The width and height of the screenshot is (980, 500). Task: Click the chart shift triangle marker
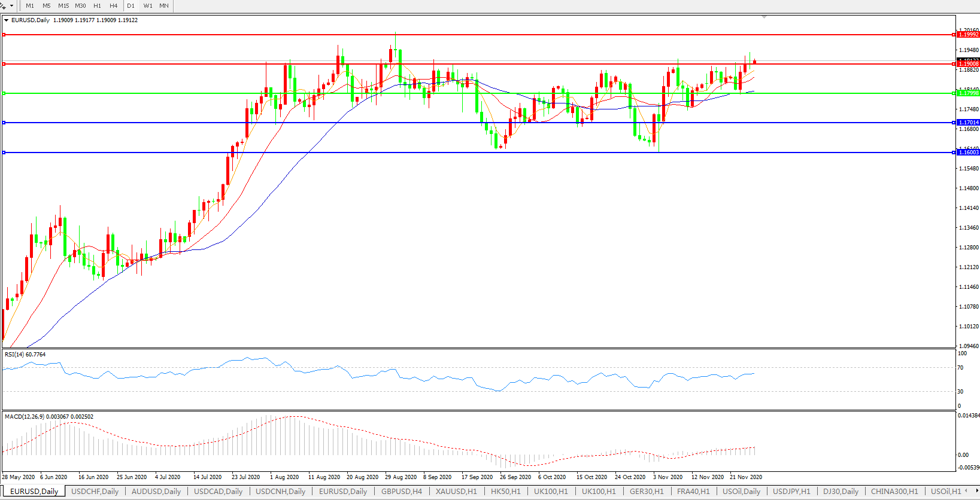tap(764, 17)
